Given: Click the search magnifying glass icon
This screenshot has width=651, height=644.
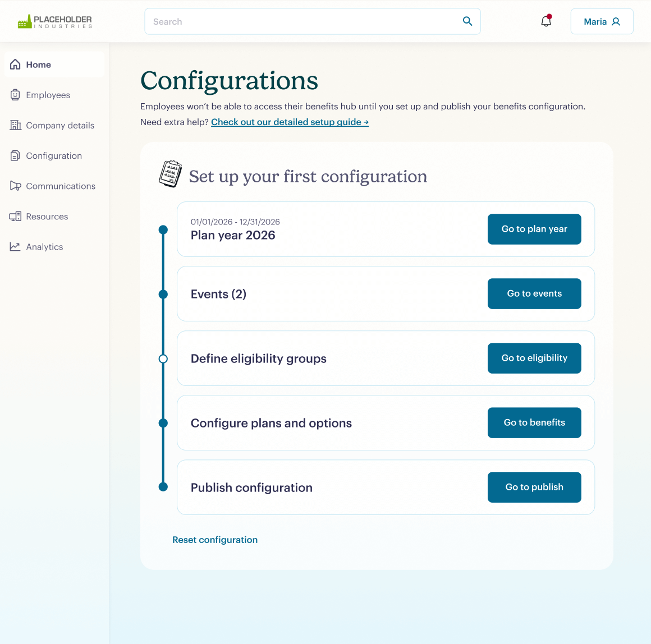Looking at the screenshot, I should click(x=467, y=21).
